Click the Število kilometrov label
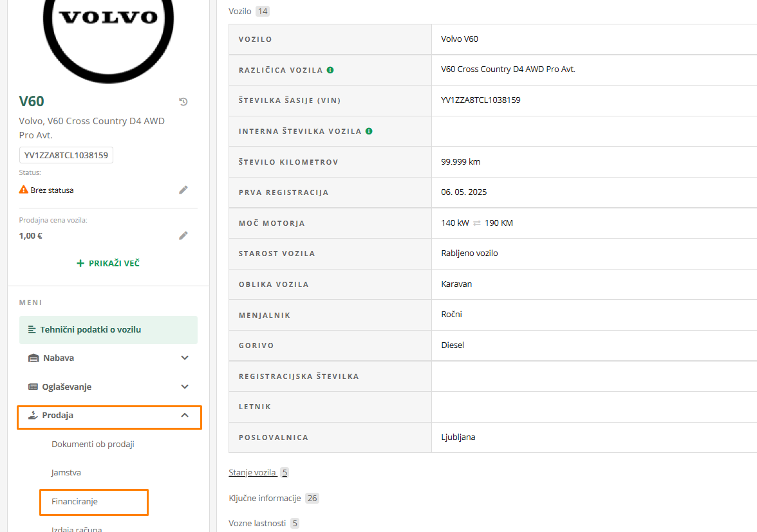 pos(288,162)
